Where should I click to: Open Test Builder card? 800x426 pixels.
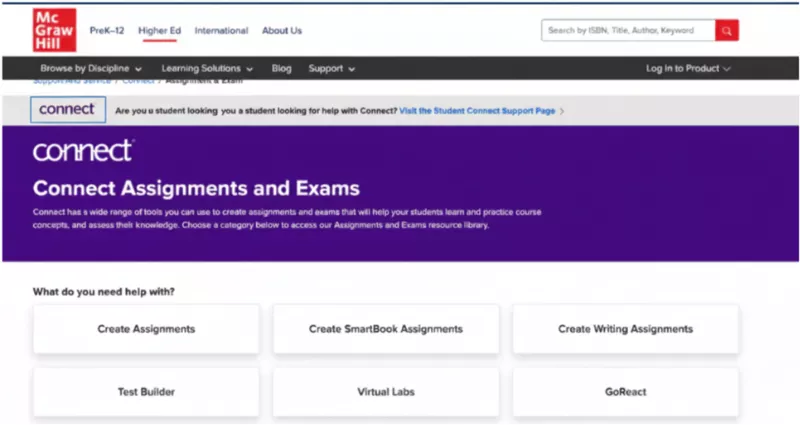coord(146,392)
